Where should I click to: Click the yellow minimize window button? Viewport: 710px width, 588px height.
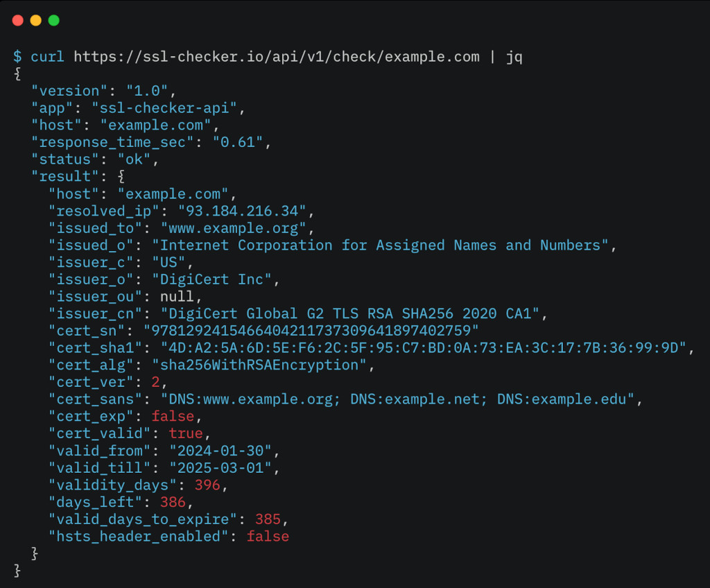click(36, 21)
